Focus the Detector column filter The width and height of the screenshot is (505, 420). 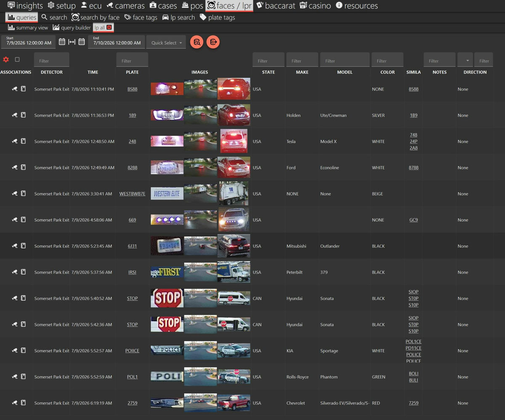click(x=51, y=61)
